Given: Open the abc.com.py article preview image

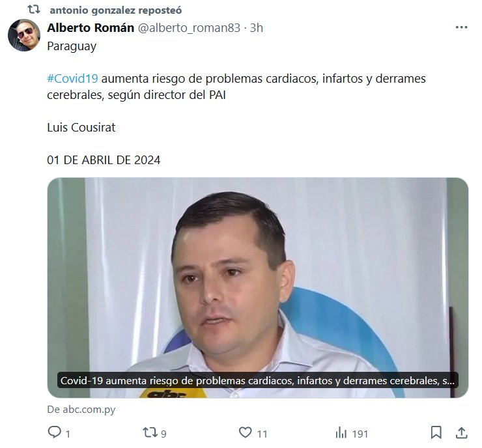Looking at the screenshot, I should click(257, 288).
